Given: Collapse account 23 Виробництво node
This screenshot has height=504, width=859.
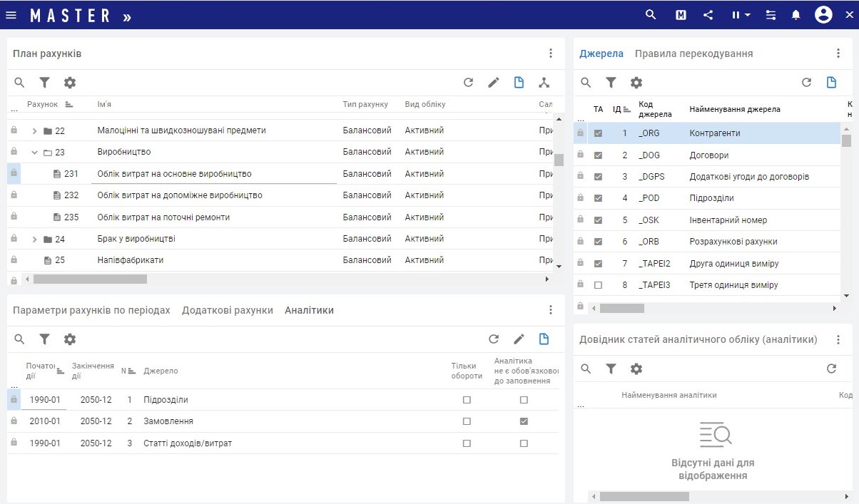Looking at the screenshot, I should 34,153.
